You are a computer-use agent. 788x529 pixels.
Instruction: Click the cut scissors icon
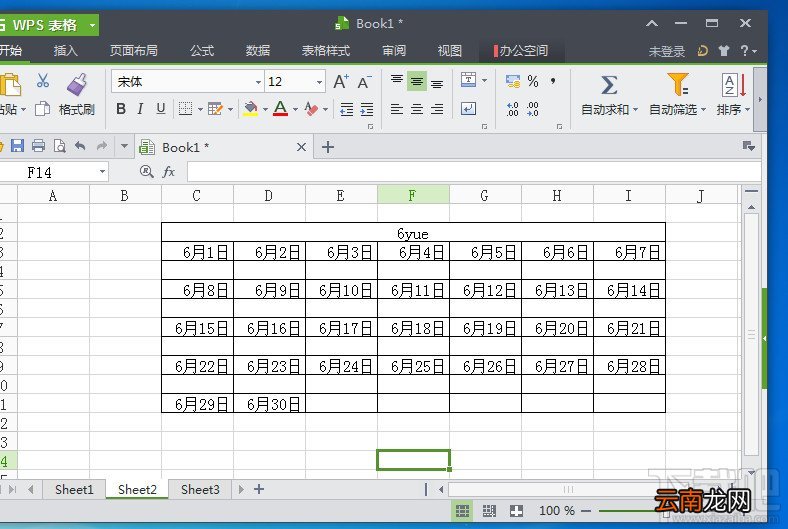click(x=43, y=80)
